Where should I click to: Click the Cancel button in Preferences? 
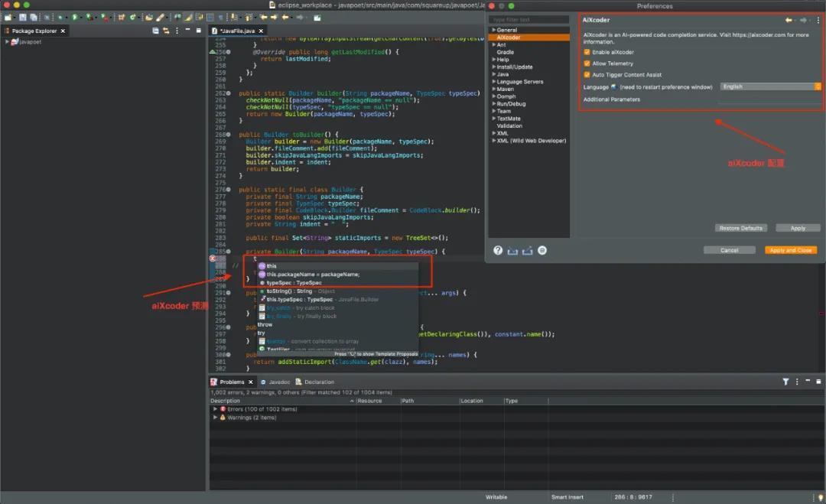click(x=730, y=250)
